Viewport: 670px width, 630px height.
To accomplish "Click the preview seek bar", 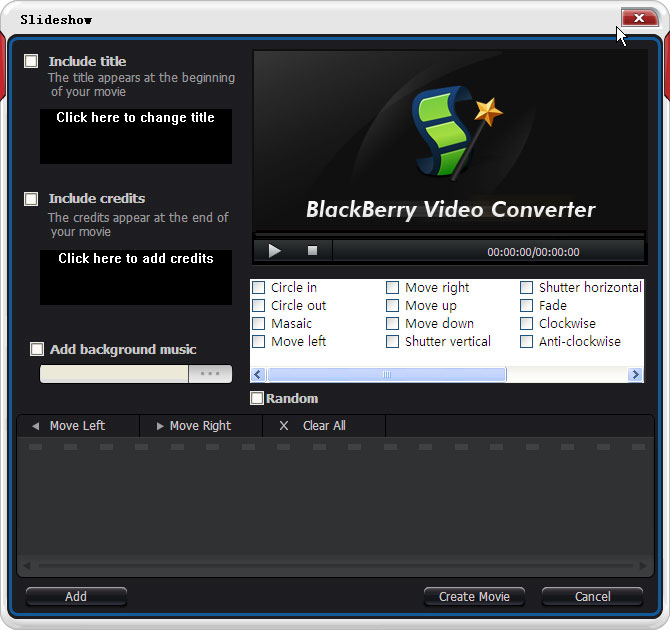I will click(x=450, y=235).
